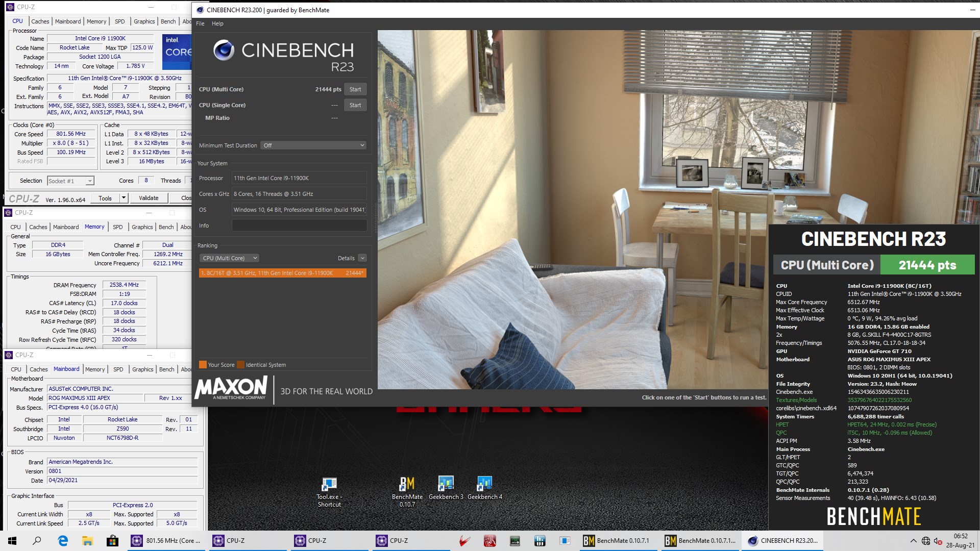Screen dimensions: 980x551
Task: Switch to the 801.56 MHz CPU-Z taskbar window
Action: (166, 541)
